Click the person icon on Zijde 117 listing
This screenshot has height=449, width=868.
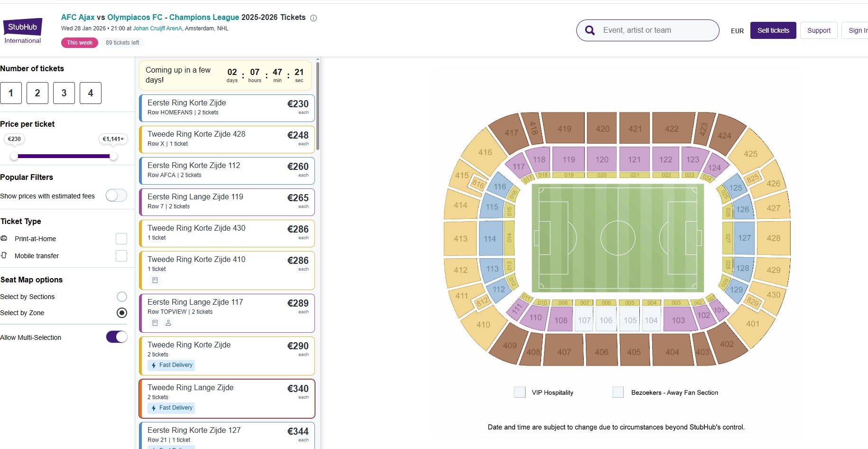168,323
